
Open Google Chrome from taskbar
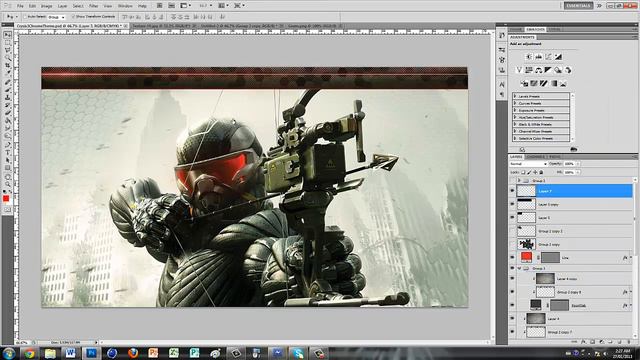(x=29, y=353)
